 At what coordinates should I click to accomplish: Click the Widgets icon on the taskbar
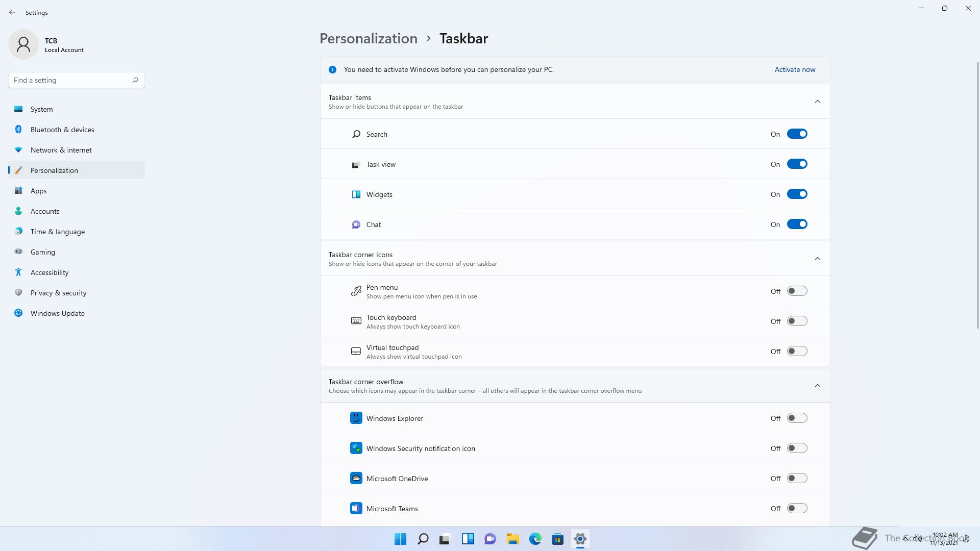click(x=468, y=539)
